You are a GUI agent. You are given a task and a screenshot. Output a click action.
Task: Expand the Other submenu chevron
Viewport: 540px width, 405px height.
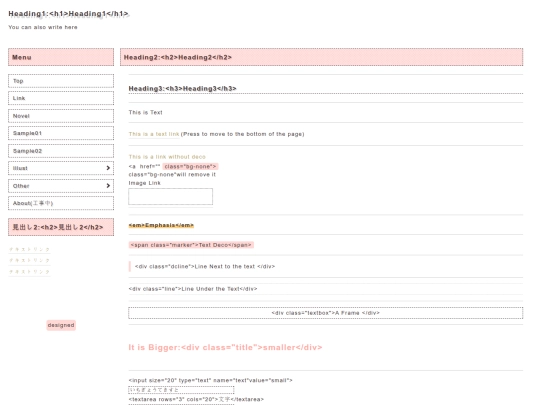click(x=108, y=186)
